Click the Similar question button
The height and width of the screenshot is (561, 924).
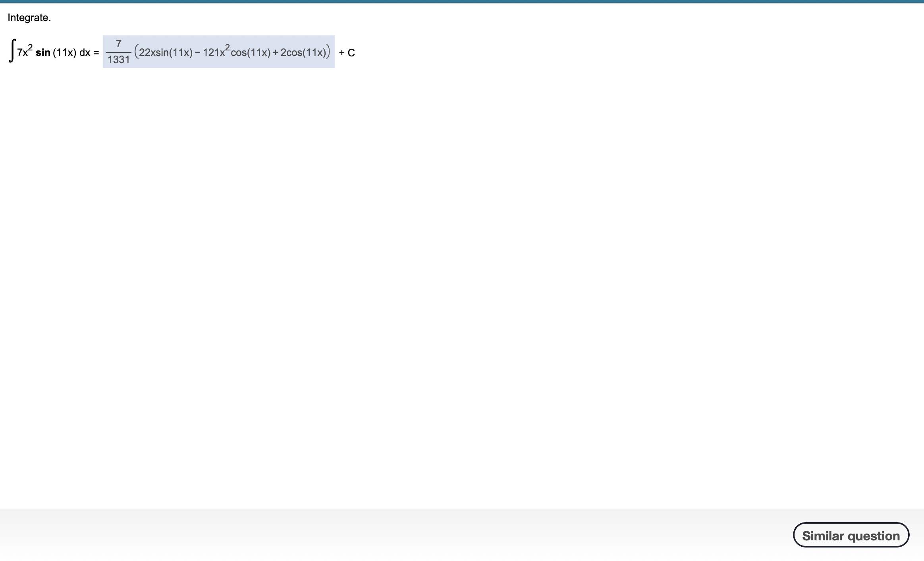(x=851, y=535)
